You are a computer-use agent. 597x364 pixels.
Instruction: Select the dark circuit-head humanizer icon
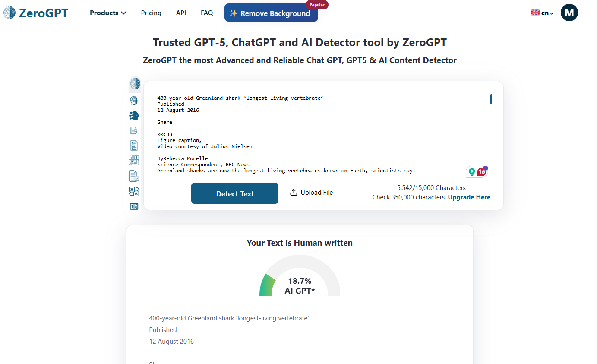[x=134, y=115]
